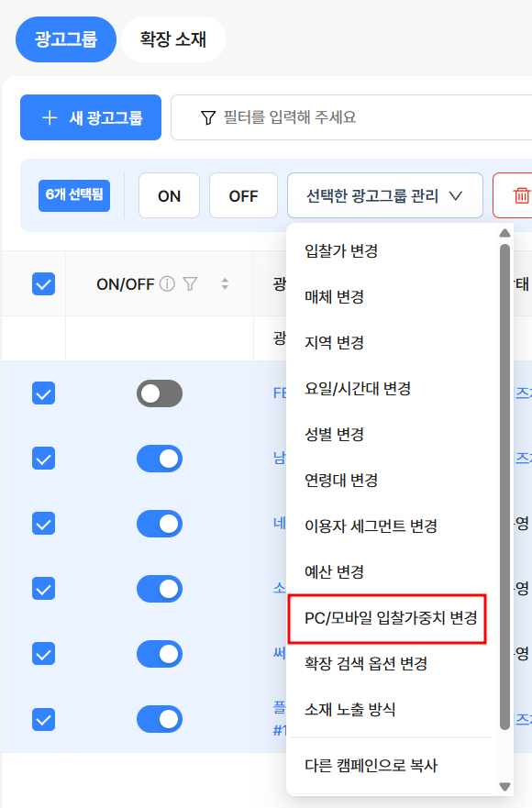Click the OFF button
This screenshot has width=532, height=808.
pyautogui.click(x=243, y=196)
